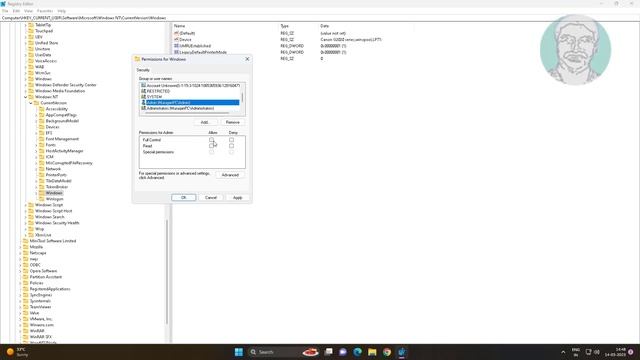
Task: Open File Explorer from the taskbar
Action: point(372,352)
